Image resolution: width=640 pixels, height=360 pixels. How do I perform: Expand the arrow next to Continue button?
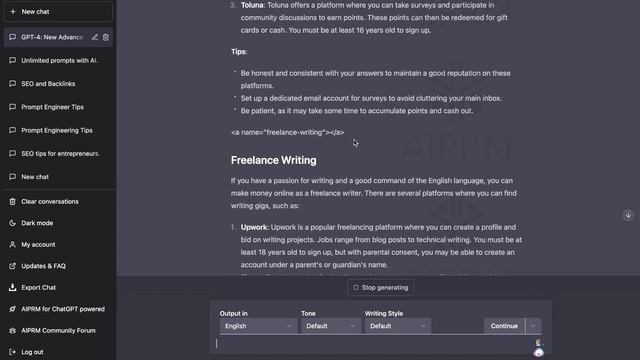tap(533, 326)
